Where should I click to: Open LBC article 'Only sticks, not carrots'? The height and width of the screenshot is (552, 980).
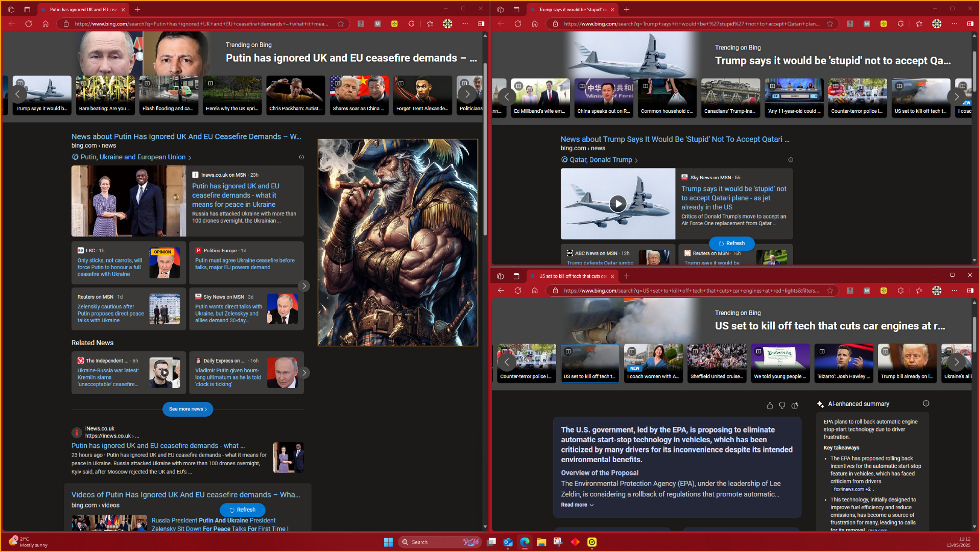point(110,268)
